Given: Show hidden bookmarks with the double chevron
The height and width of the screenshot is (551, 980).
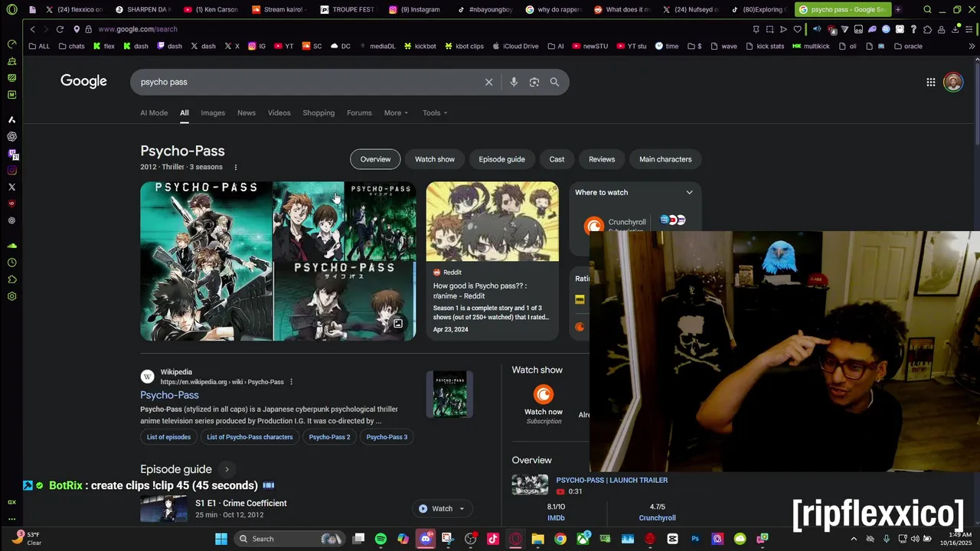Looking at the screenshot, I should click(972, 46).
